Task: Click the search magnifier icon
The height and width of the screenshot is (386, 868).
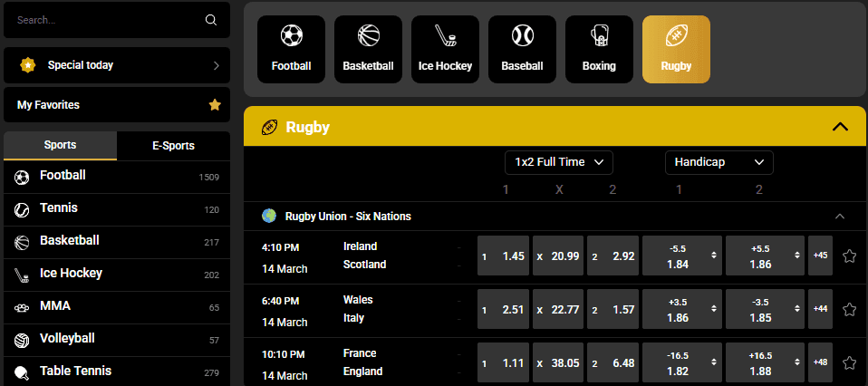Action: pos(211,20)
